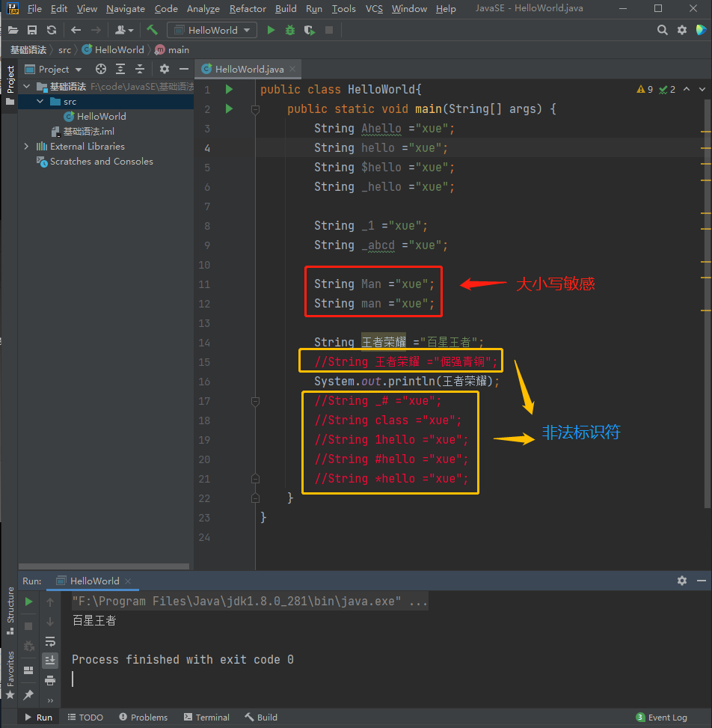Viewport: 712px width, 728px height.
Task: Hide the Run panel with minus icon
Action: coord(702,581)
